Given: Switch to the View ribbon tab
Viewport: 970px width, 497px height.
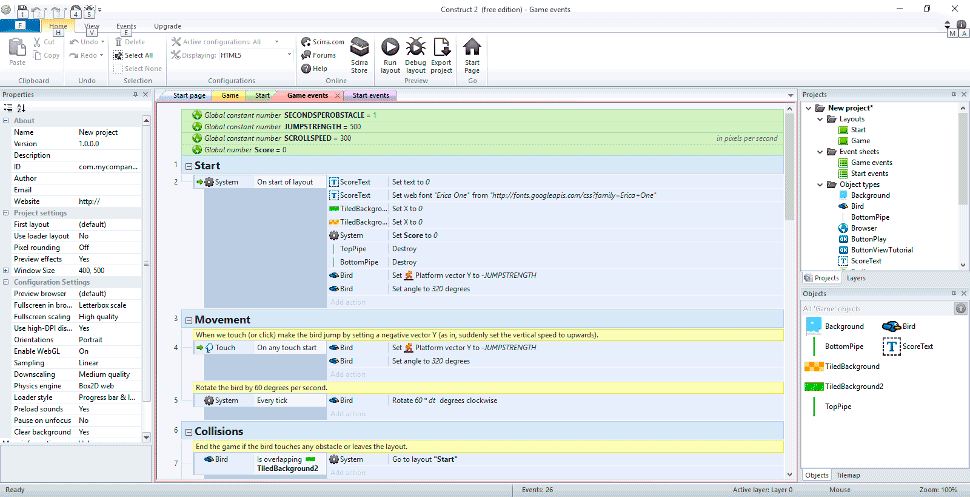Looking at the screenshot, I should click(x=92, y=27).
